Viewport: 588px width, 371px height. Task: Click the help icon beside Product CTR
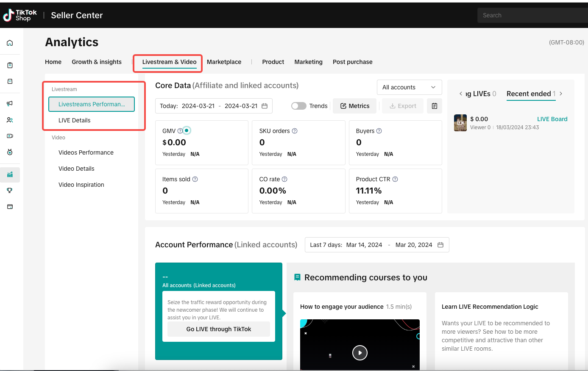tap(395, 179)
